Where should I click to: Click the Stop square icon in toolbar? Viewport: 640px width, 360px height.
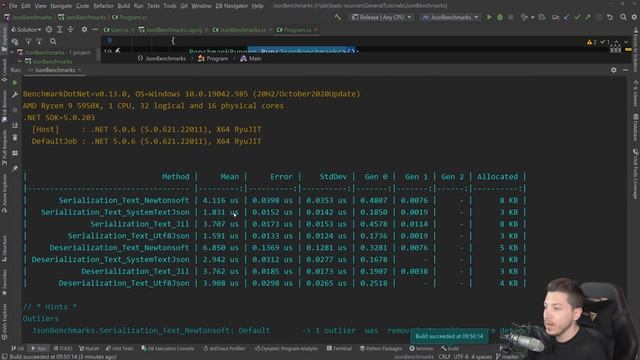point(510,18)
